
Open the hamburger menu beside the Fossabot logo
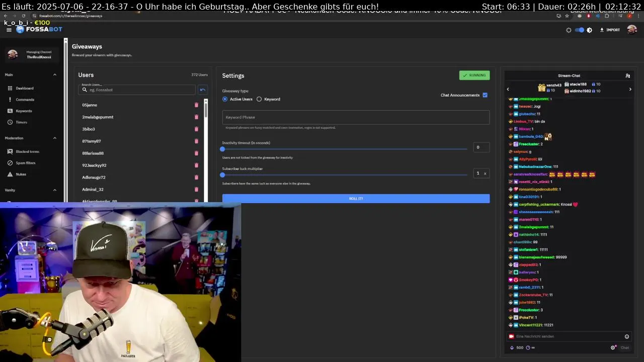click(x=9, y=30)
